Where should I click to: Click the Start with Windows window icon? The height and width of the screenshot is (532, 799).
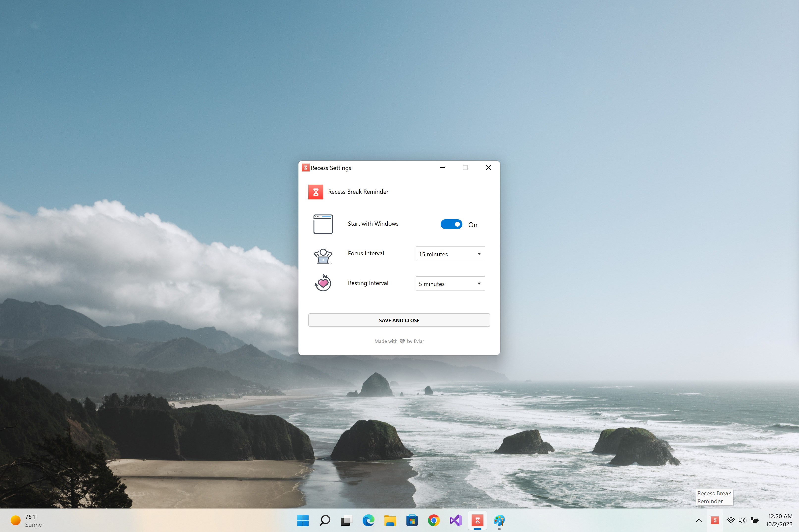[323, 224]
